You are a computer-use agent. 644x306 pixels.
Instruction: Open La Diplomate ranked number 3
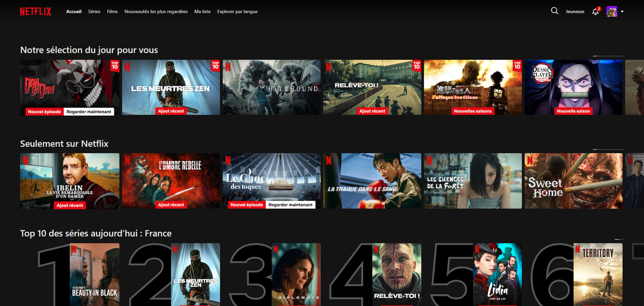pyautogui.click(x=296, y=274)
